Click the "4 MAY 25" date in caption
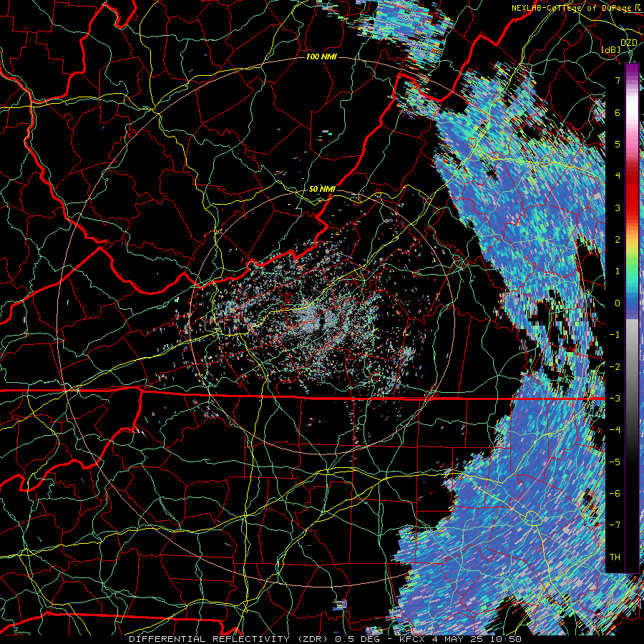Viewport: 644px width, 644px height. [x=457, y=639]
